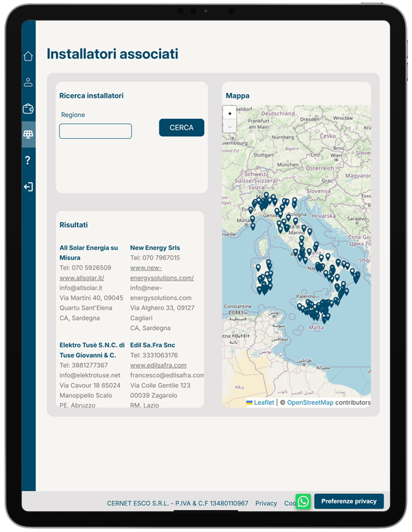Screen dimensions: 412x532
Task: Open the question mark help icon
Action: pyautogui.click(x=28, y=161)
